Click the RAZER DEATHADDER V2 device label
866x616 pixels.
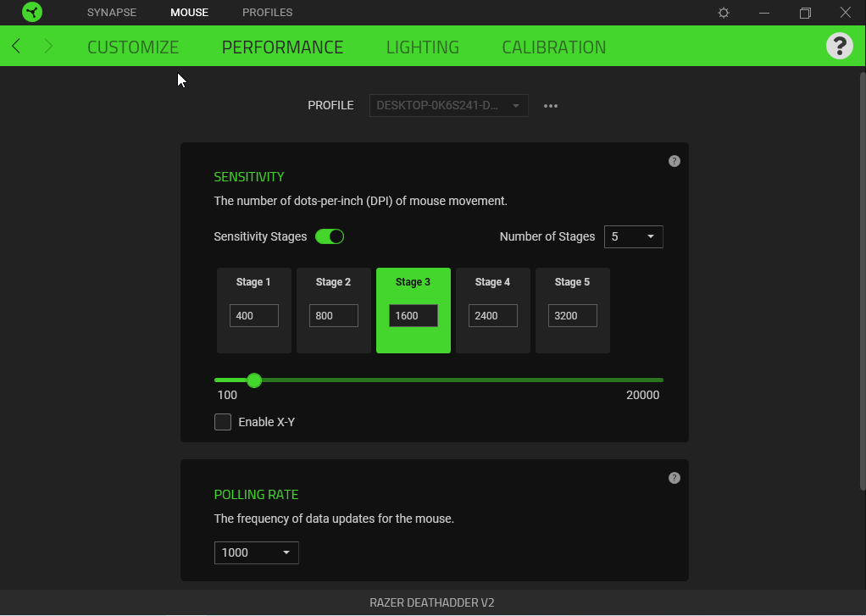pyautogui.click(x=432, y=602)
